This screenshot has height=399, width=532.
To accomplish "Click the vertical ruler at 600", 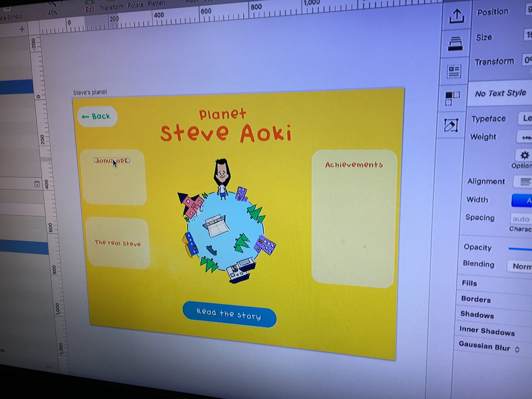I will [x=50, y=228].
